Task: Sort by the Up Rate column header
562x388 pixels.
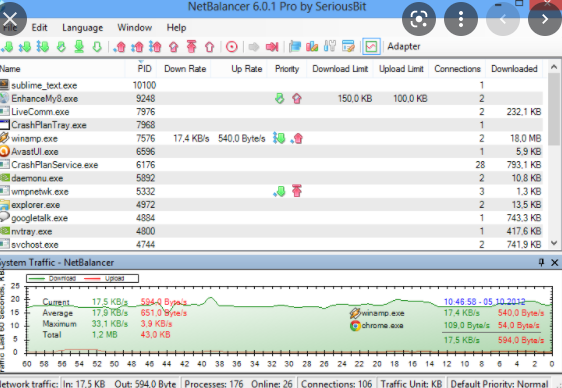Action: pos(239,69)
